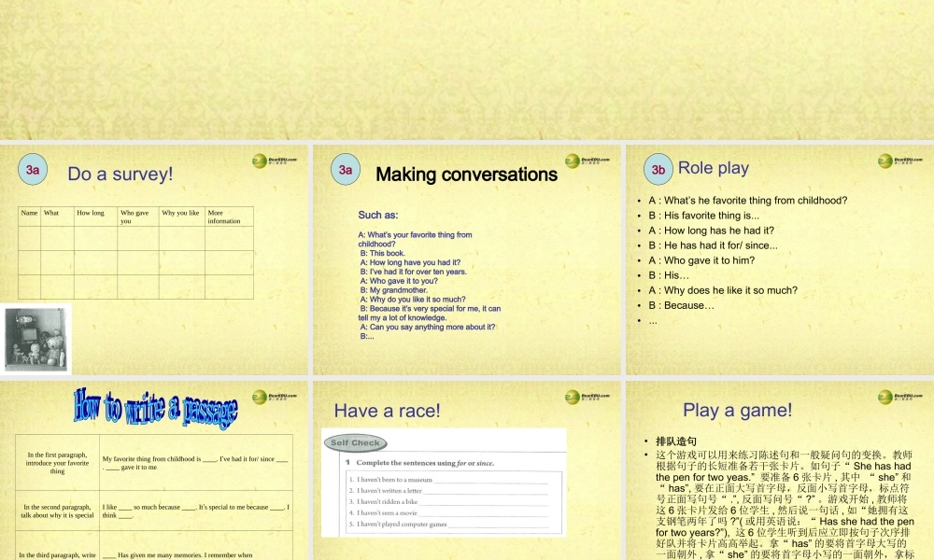This screenshot has width=934, height=560.
Task: Click the 'Play a game!' title
Action: pyautogui.click(x=737, y=410)
